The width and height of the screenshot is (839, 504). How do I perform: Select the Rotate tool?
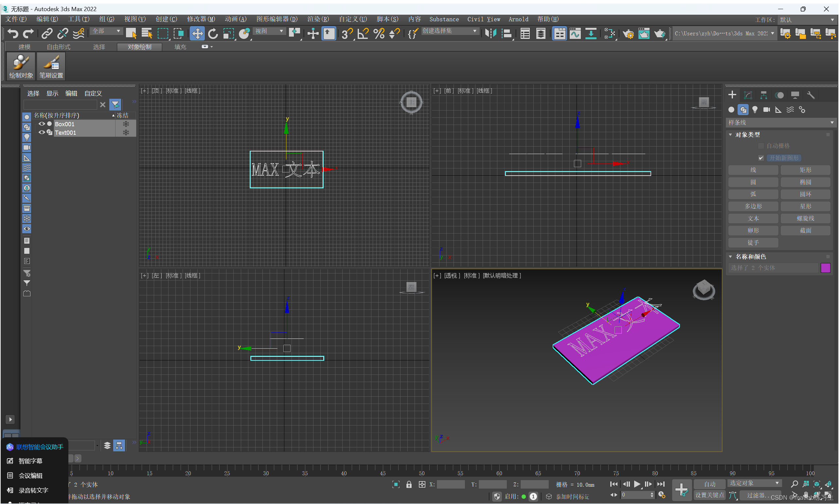[213, 33]
